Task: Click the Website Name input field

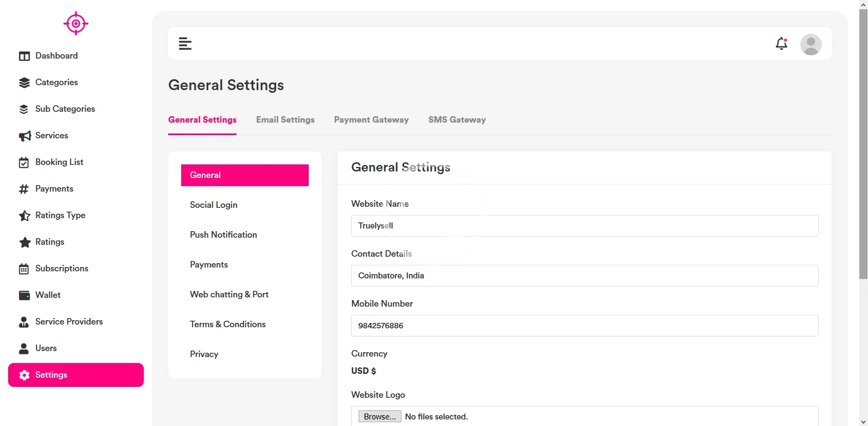Action: (584, 226)
